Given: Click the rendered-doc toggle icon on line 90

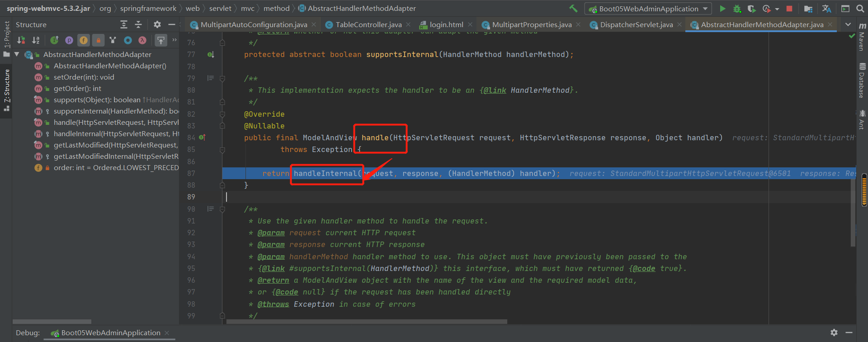Looking at the screenshot, I should (x=210, y=209).
